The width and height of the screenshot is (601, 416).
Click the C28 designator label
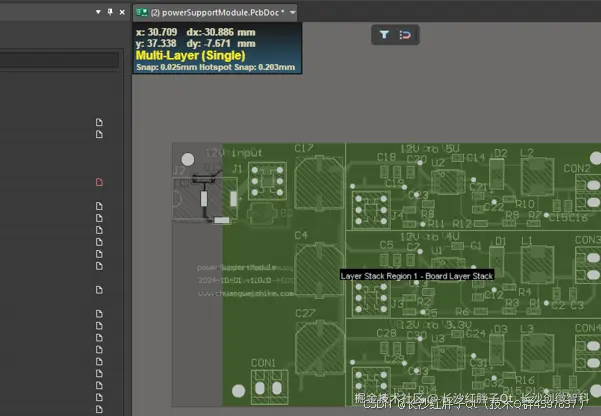(386, 333)
